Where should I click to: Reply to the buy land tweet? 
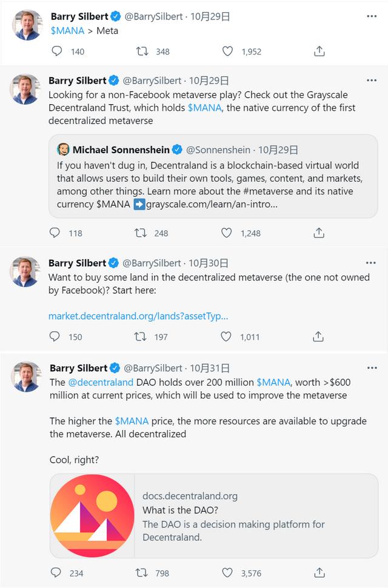pos(55,336)
